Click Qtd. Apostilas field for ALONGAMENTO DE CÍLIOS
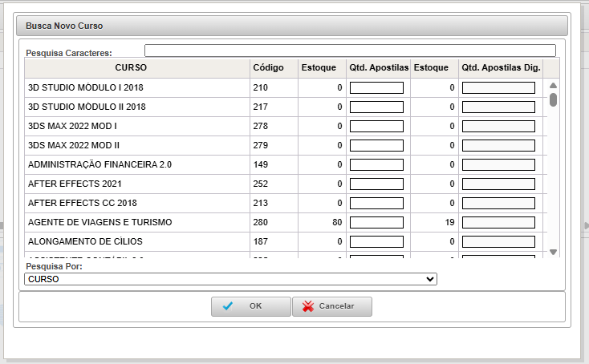Image resolution: width=589 pixels, height=364 pixels. [x=376, y=241]
